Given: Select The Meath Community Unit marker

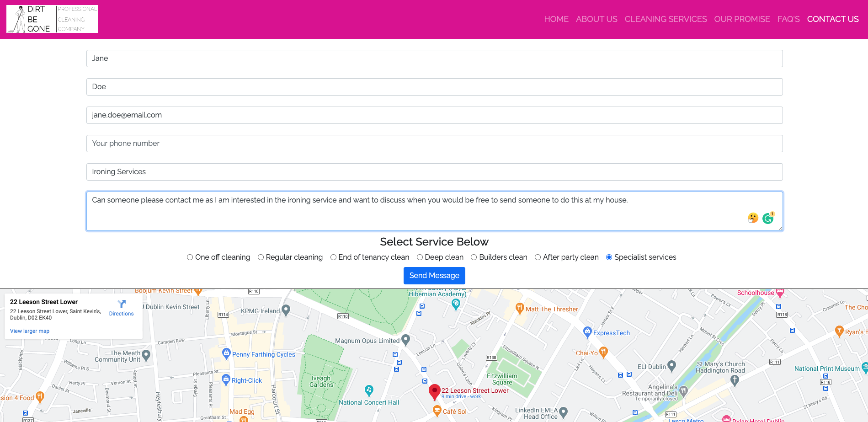Looking at the screenshot, I should (x=146, y=355).
